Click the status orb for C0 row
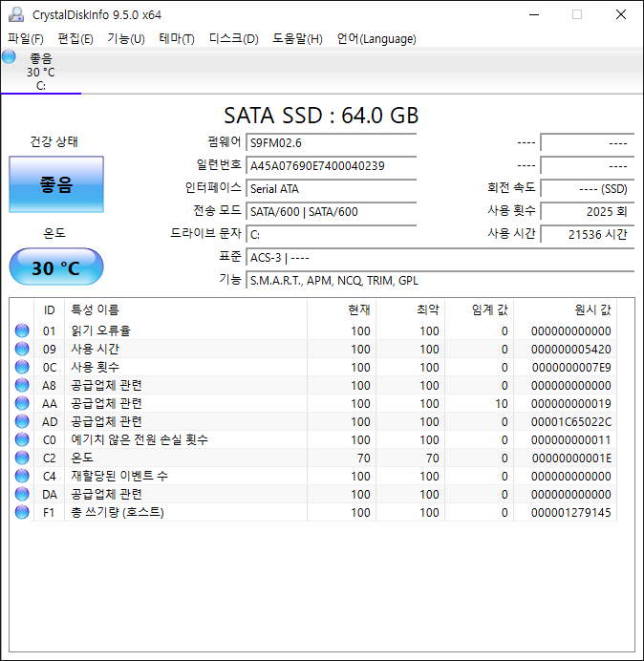This screenshot has height=661, width=644. tap(22, 439)
